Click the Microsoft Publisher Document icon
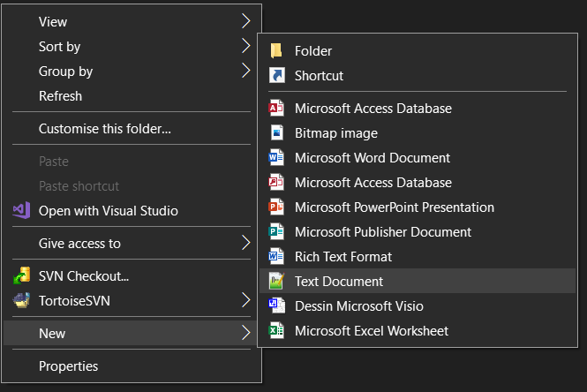Screen dimensions: 587x392 tap(276, 231)
